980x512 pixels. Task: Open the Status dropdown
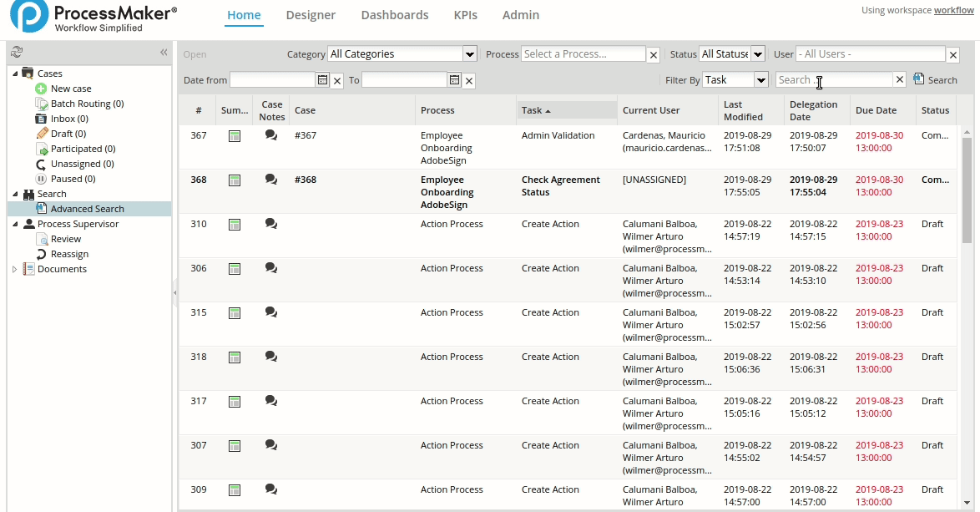[x=757, y=54]
